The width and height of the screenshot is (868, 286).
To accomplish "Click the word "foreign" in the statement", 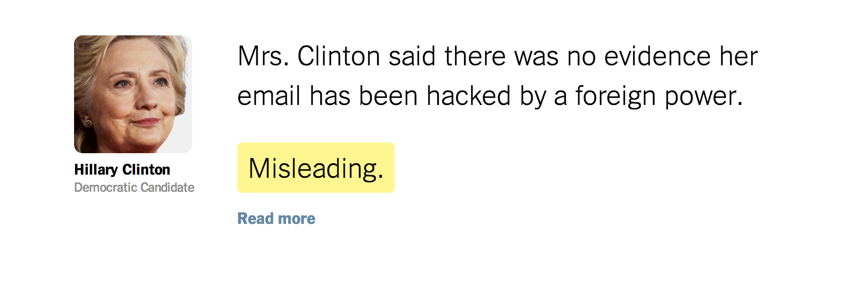I will tap(615, 97).
